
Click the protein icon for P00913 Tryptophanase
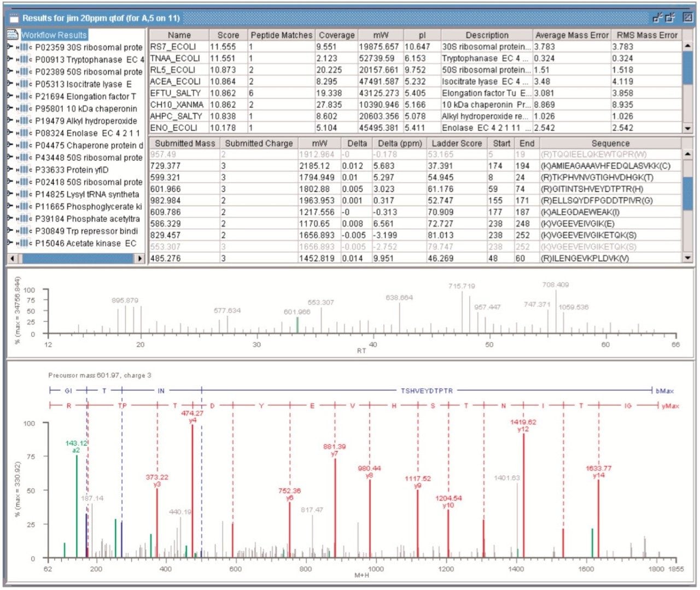(x=24, y=60)
